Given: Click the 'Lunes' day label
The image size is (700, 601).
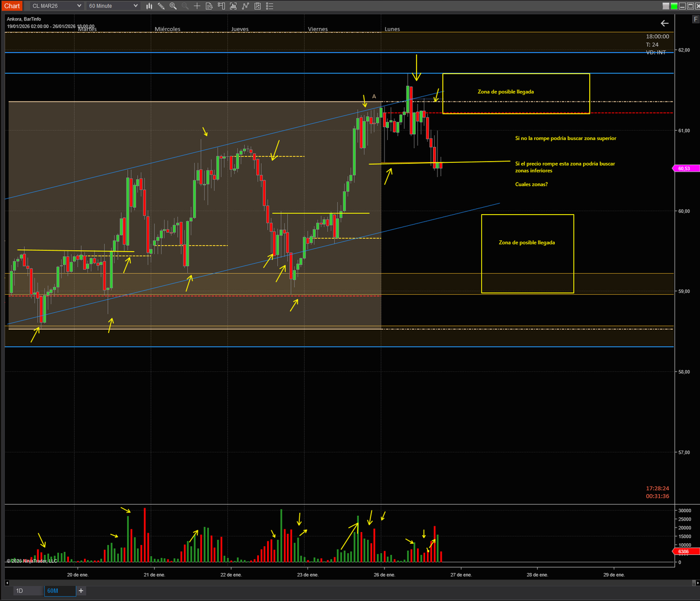Looking at the screenshot, I should tap(393, 29).
